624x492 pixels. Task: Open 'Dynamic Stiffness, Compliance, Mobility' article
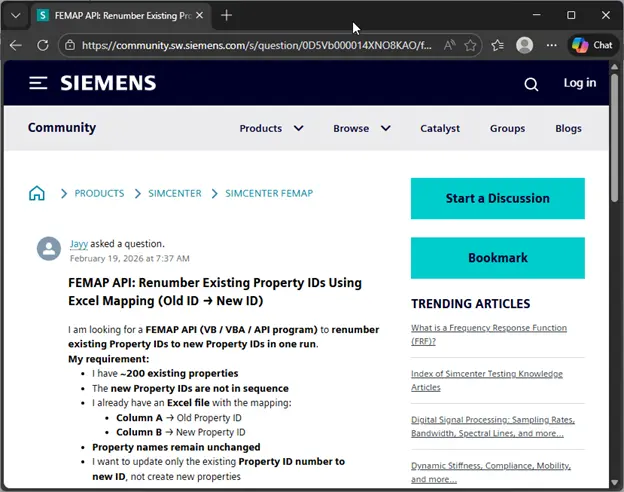[x=491, y=472]
